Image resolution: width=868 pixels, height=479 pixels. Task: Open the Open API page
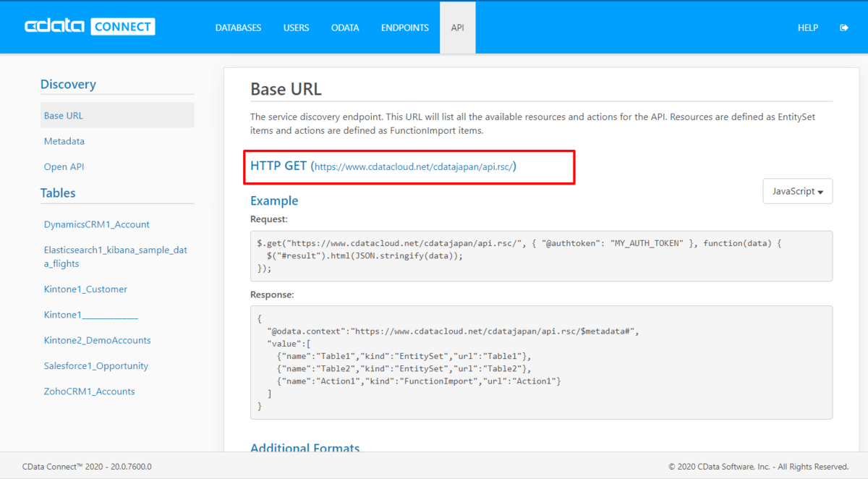coord(64,166)
